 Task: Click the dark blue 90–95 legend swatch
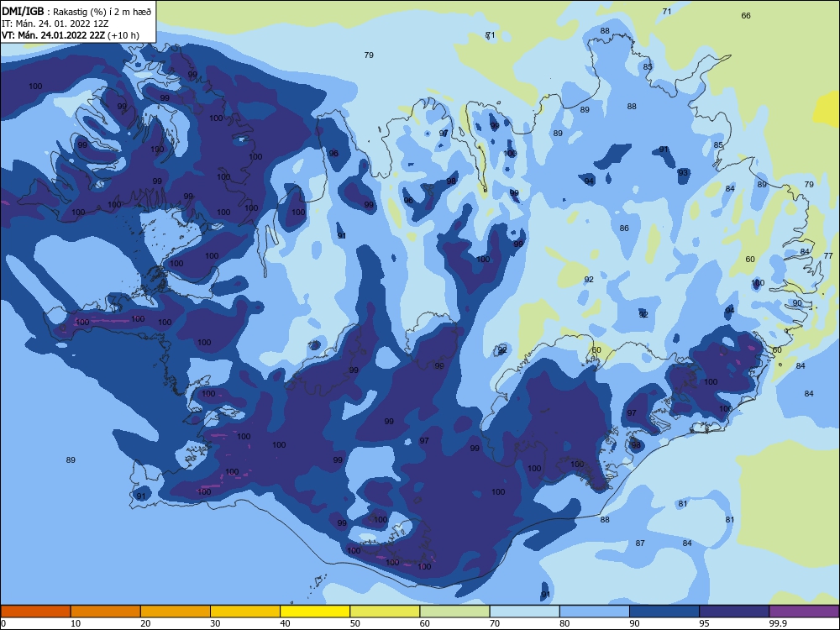pyautogui.click(x=664, y=612)
